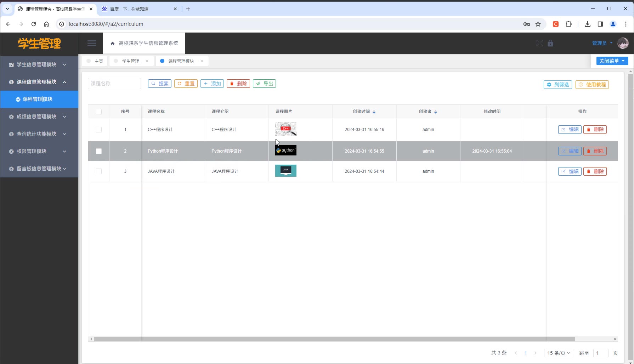Expand the 成绩信息管理模块 sidebar menu
This screenshot has height=364, width=634.
pos(39,116)
